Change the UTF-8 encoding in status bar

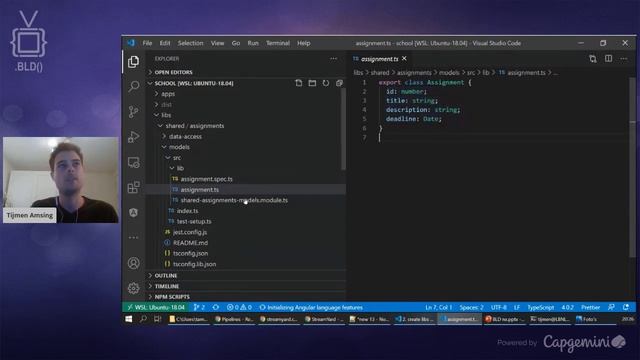point(499,307)
